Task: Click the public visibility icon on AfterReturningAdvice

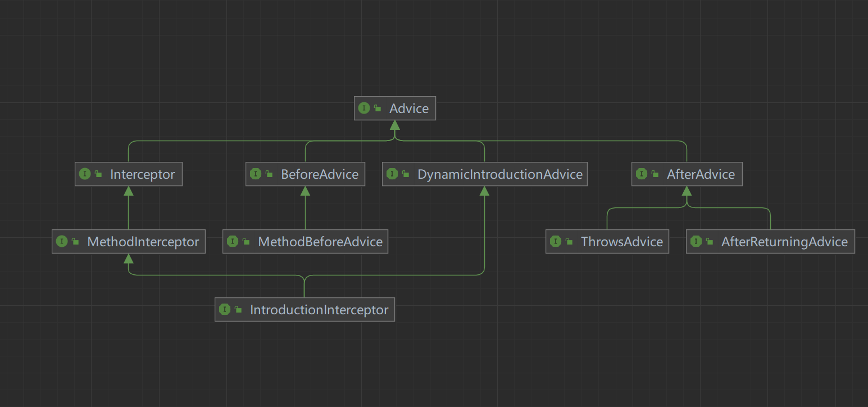Action: [x=710, y=242]
